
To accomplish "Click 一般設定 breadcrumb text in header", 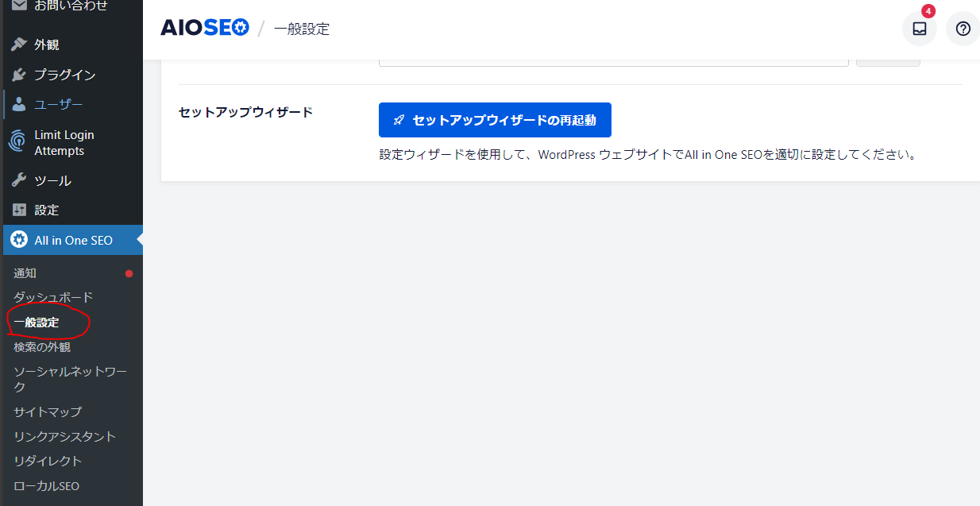I will pyautogui.click(x=302, y=29).
